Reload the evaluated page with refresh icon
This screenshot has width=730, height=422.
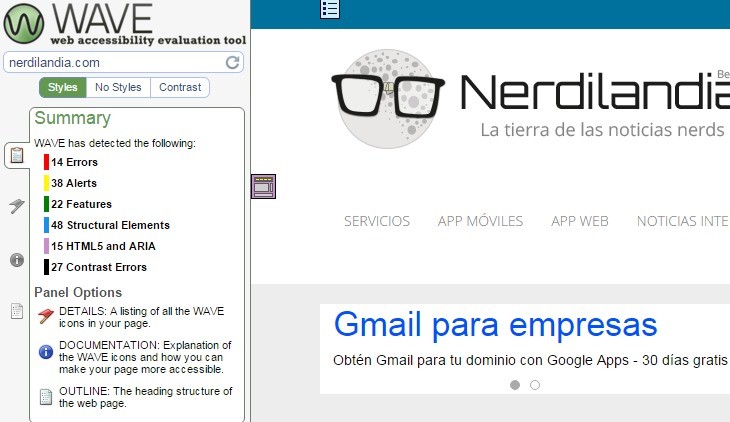point(232,62)
